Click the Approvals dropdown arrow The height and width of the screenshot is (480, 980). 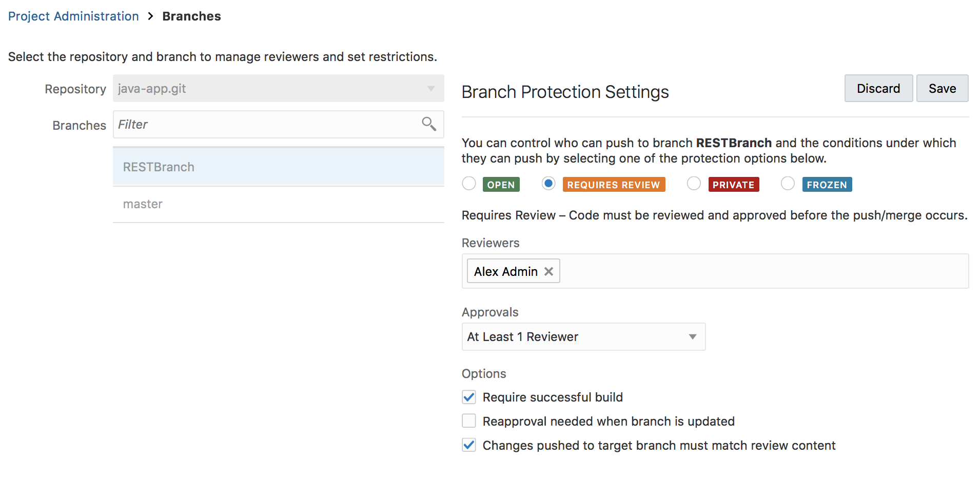point(693,336)
